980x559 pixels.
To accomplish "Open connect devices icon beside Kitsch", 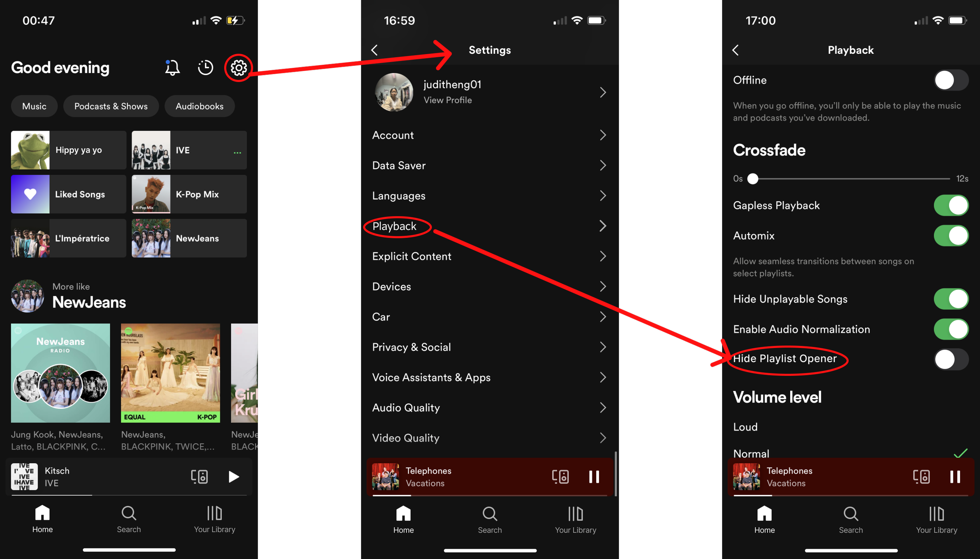I will tap(199, 477).
